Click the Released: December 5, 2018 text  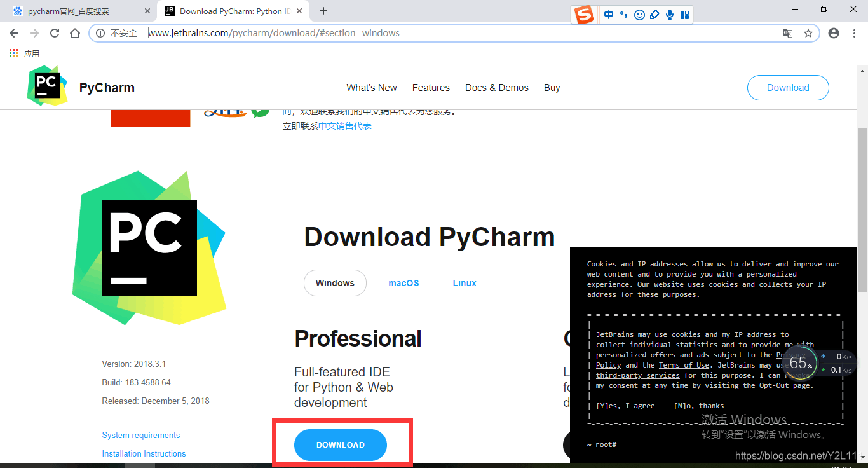(156, 401)
